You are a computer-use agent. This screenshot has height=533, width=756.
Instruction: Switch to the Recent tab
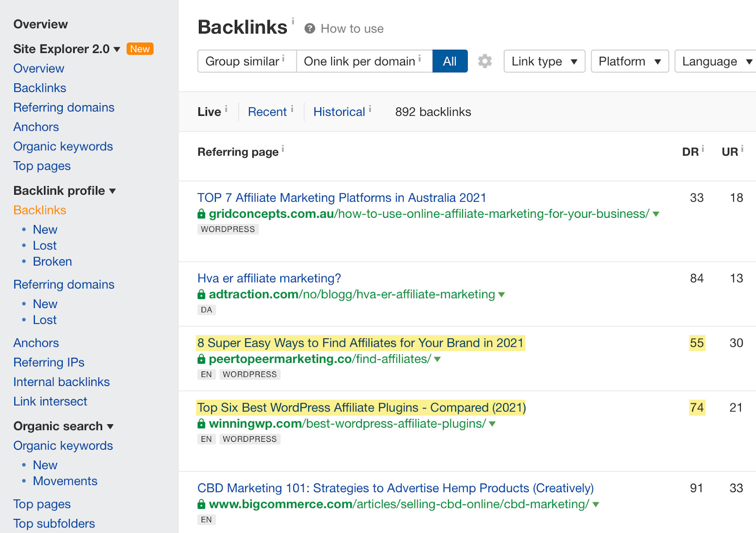tap(267, 112)
